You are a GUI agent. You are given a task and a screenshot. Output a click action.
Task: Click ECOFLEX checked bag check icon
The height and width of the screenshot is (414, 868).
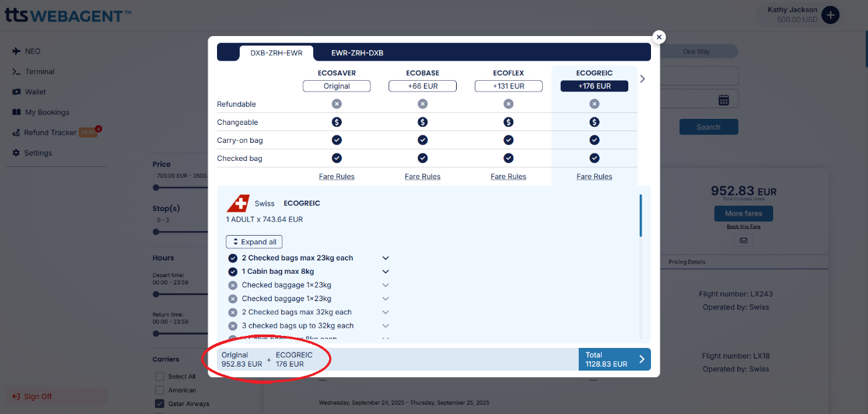click(508, 158)
